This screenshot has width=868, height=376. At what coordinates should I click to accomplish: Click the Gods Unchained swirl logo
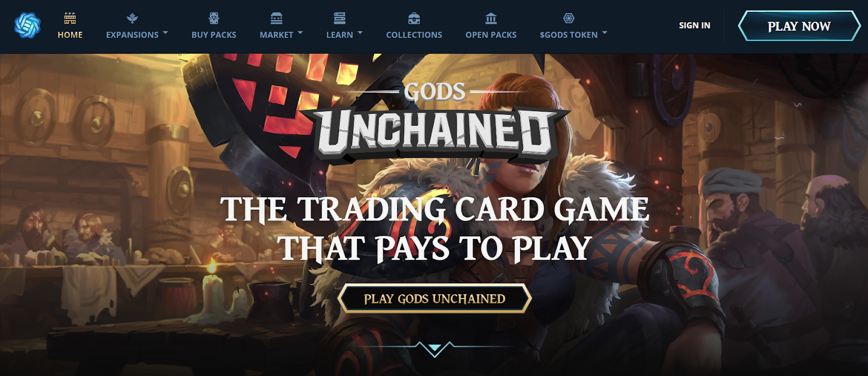[27, 25]
